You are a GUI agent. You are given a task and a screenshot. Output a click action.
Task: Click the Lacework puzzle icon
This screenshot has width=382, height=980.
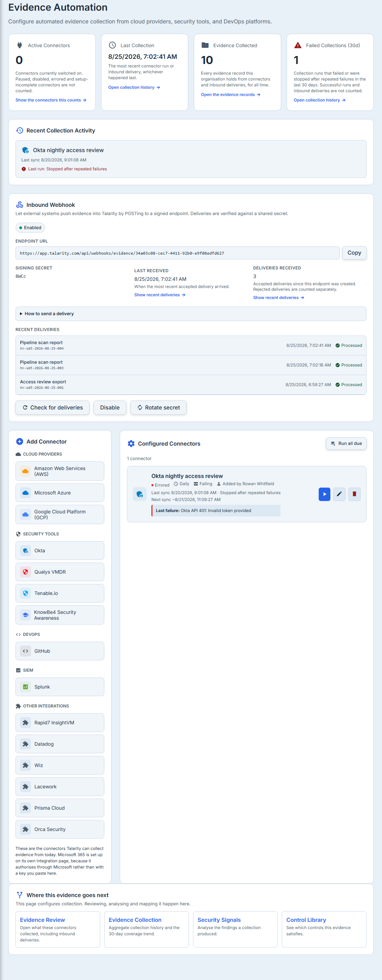[25, 786]
